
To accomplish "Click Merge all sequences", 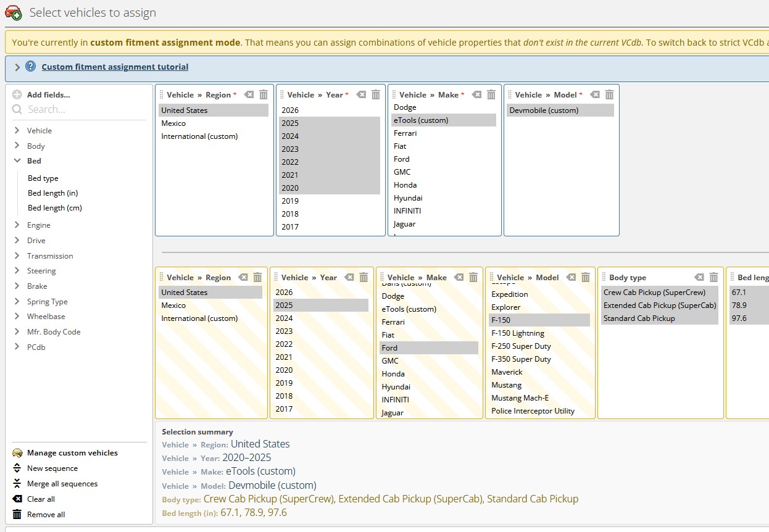I will pos(62,484).
